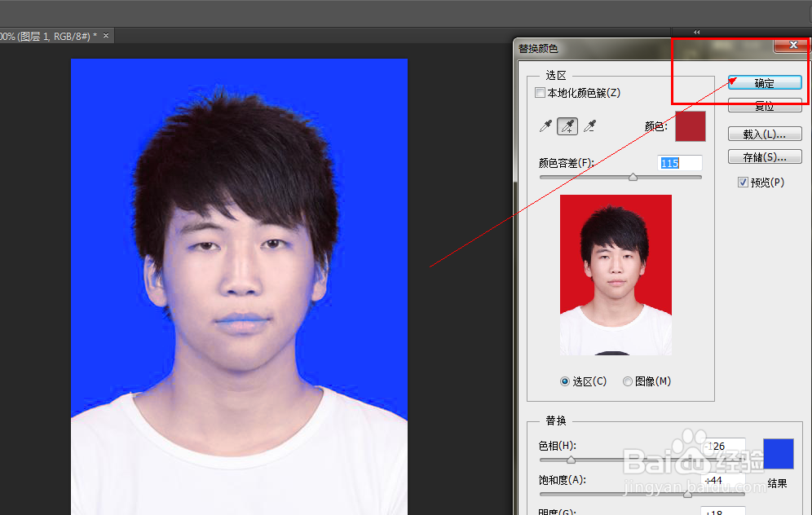
Task: Focus the 颜色容差 value field
Action: pyautogui.click(x=679, y=163)
